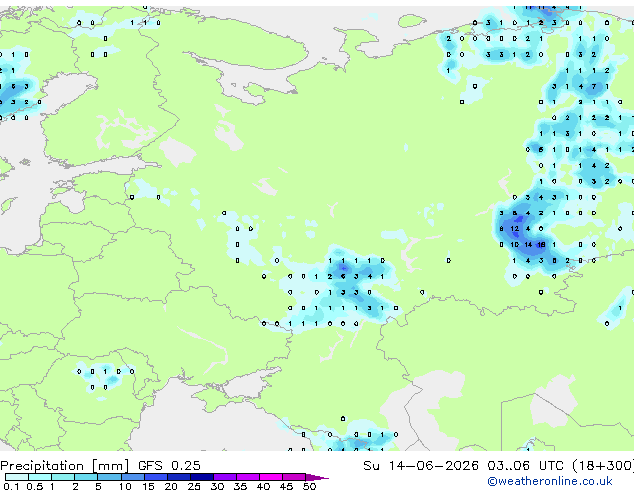Select the "Precipitation [mm]" title text
The height and width of the screenshot is (490, 634).
coord(65,466)
